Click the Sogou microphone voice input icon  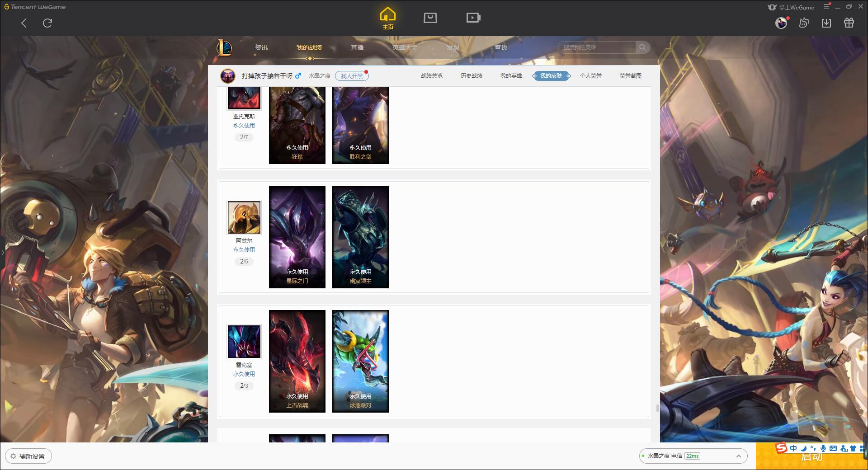click(x=823, y=448)
